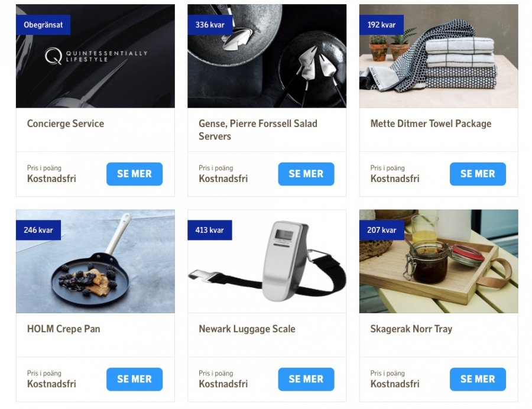Image resolution: width=532 pixels, height=409 pixels.
Task: Click the Obegränsat stock badge
Action: (43, 25)
